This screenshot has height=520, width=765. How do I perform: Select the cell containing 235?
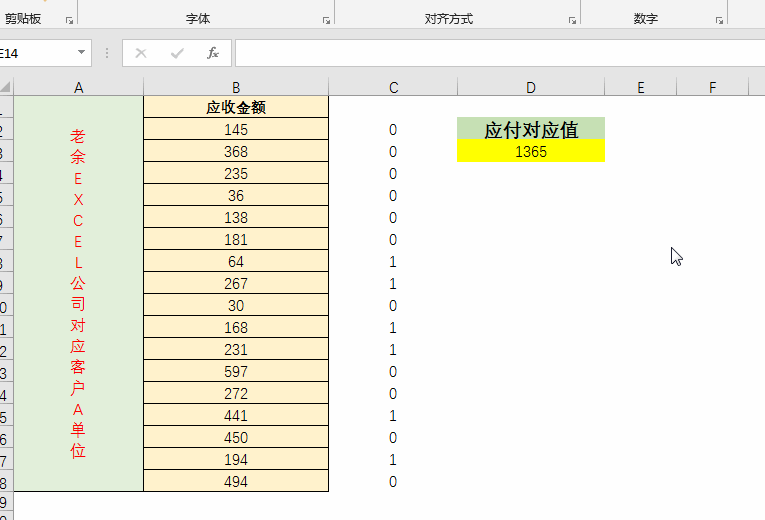click(x=236, y=173)
